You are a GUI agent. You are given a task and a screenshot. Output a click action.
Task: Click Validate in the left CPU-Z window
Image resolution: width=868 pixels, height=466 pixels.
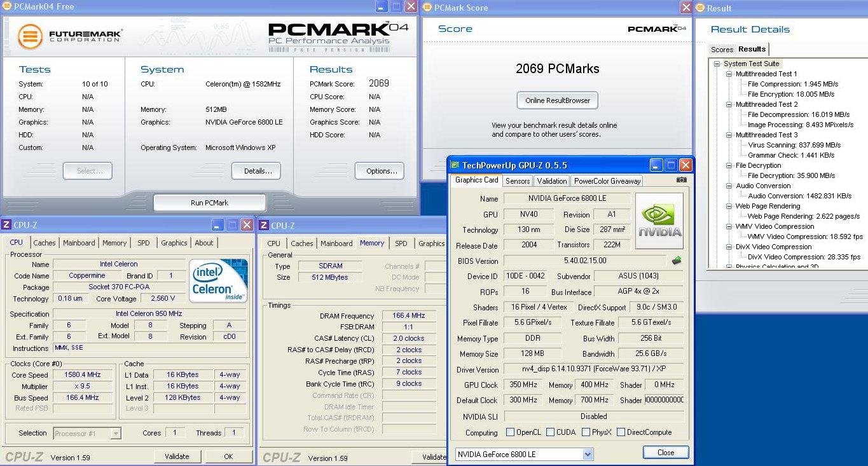[x=177, y=456]
